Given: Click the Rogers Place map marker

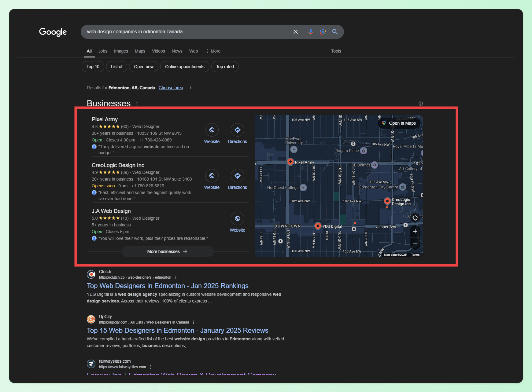Looking at the screenshot, I should click(364, 151).
